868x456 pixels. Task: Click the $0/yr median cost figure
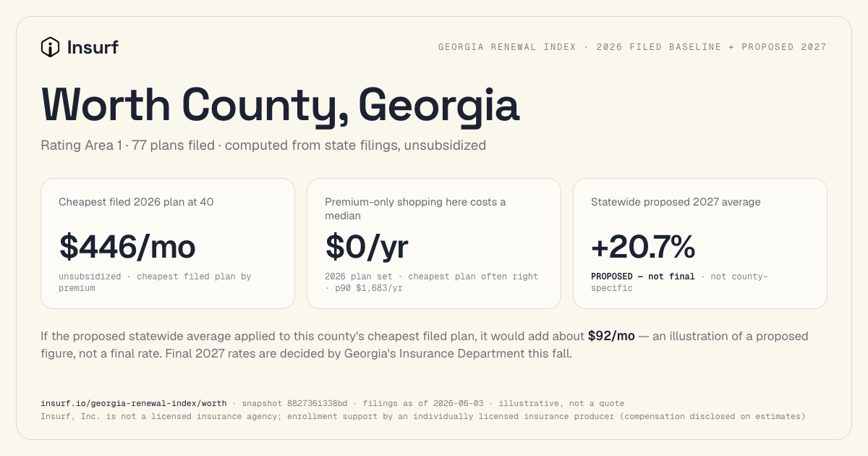click(x=367, y=247)
